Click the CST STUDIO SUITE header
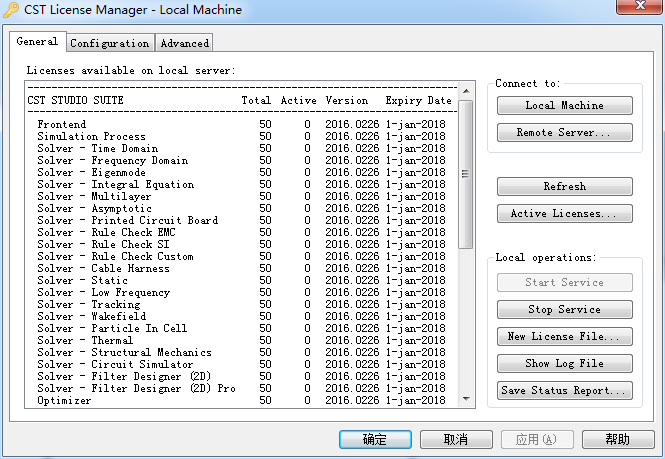This screenshot has height=459, width=665. [75, 101]
